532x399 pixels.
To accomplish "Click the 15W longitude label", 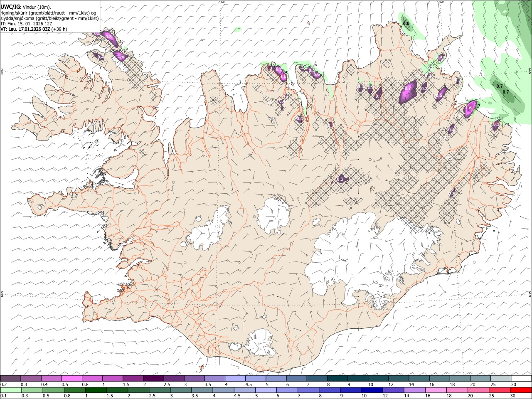I will 440,2.
